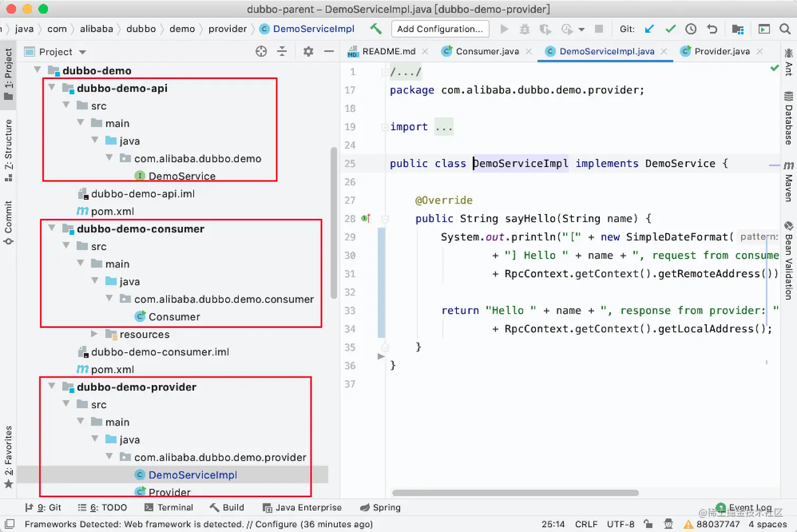The width and height of the screenshot is (797, 532).
Task: Click the Run with Coverage icon
Action: point(546,29)
